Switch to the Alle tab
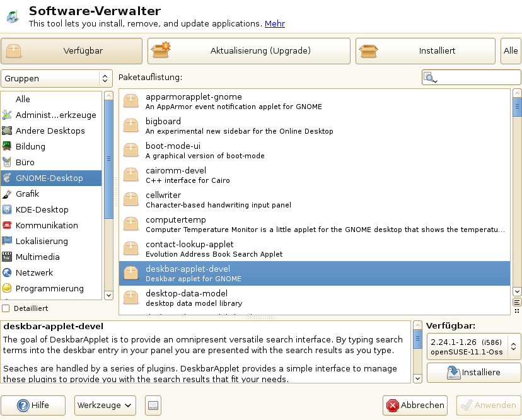 point(511,51)
